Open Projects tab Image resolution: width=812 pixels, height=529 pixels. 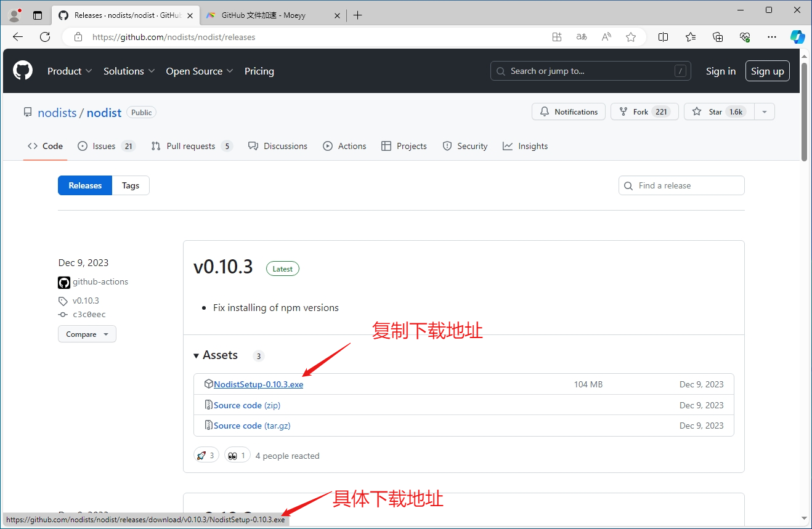coord(404,146)
